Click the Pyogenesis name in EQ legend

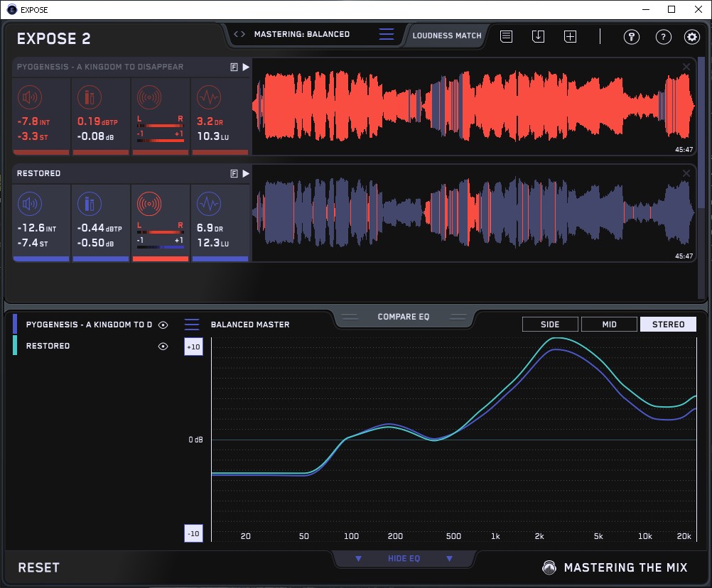click(x=89, y=325)
